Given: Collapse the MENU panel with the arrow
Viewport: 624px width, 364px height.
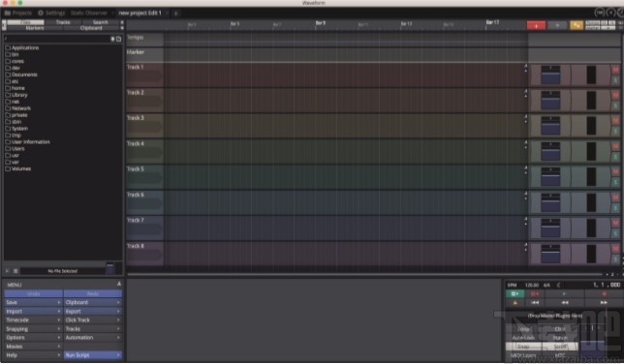Looking at the screenshot, I should [x=118, y=284].
